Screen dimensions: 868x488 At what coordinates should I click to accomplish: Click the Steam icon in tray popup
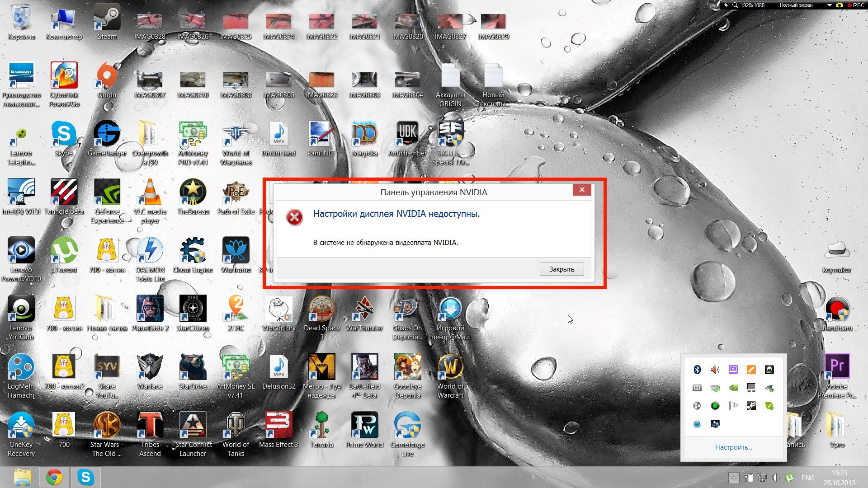click(751, 406)
